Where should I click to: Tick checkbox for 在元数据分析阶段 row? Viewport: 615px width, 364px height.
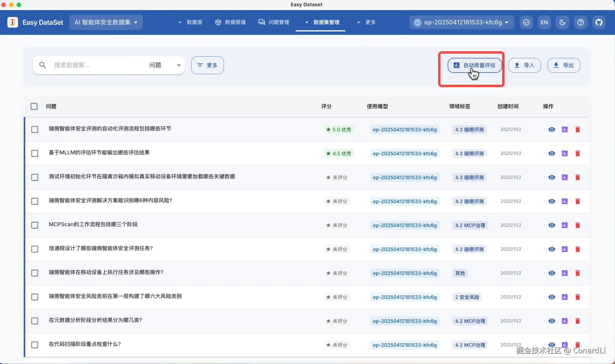click(x=35, y=321)
